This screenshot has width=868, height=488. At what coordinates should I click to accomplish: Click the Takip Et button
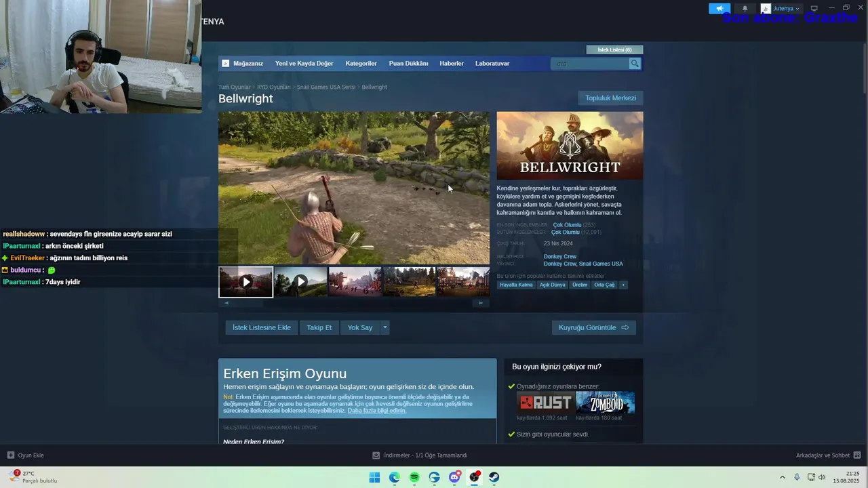point(319,327)
